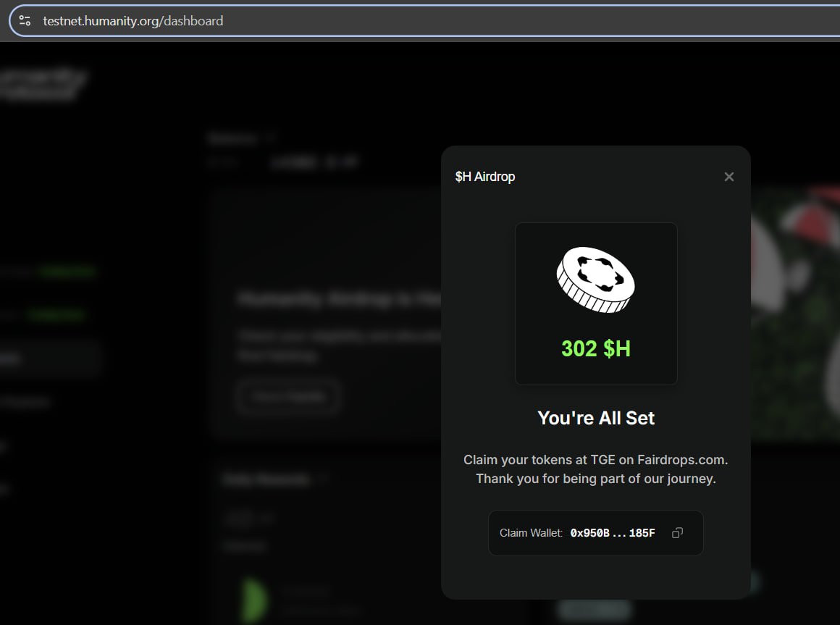
Task: Copy the claim wallet address
Action: (x=677, y=533)
